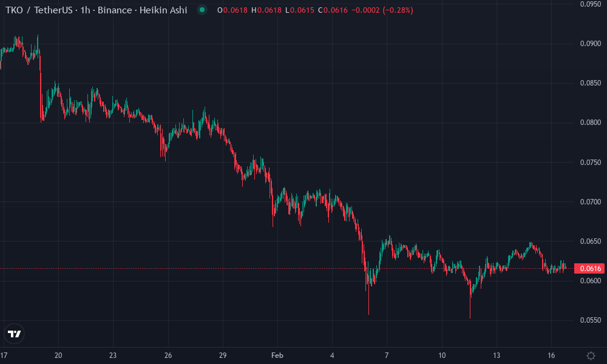Click the dotted current price line
The width and height of the screenshot is (607, 364).
point(182,267)
